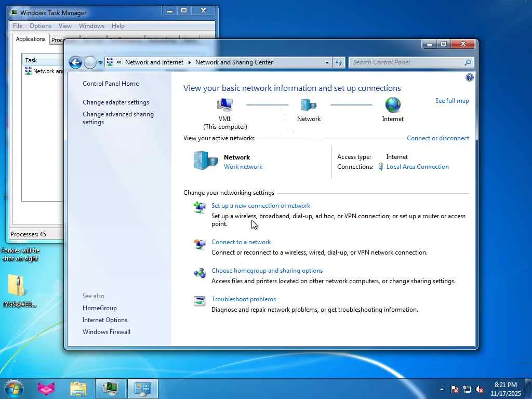This screenshot has height=399, width=532.
Task: Click the Control Panel icon in address bar
Action: (110, 62)
